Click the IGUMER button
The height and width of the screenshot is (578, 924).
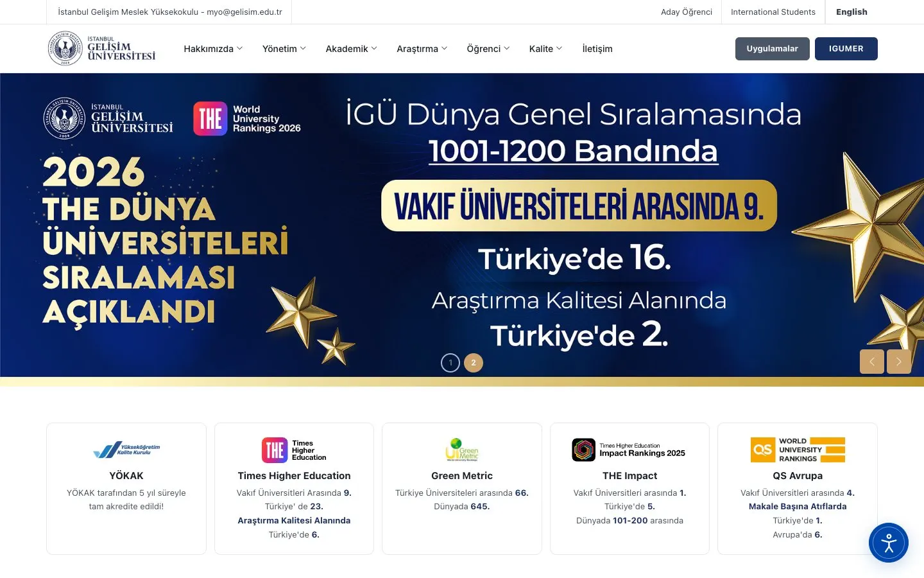click(x=846, y=49)
